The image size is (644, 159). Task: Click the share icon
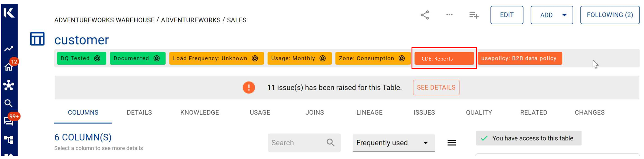tap(425, 15)
